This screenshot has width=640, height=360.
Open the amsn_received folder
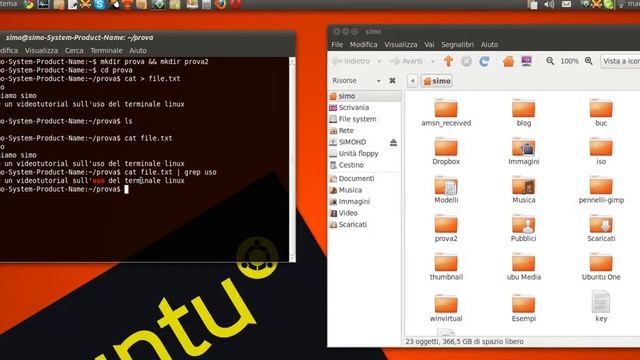coord(446,113)
